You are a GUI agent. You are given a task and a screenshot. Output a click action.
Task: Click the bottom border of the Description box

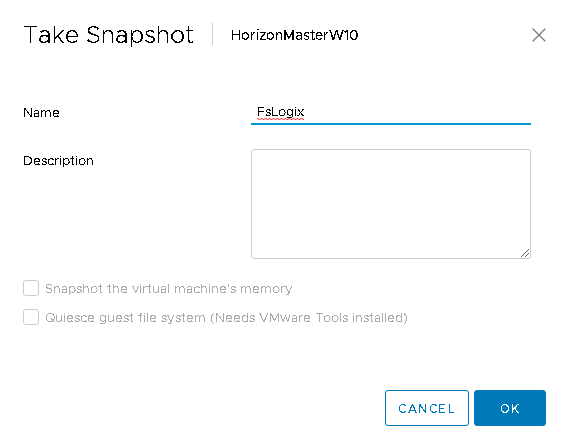(391, 258)
